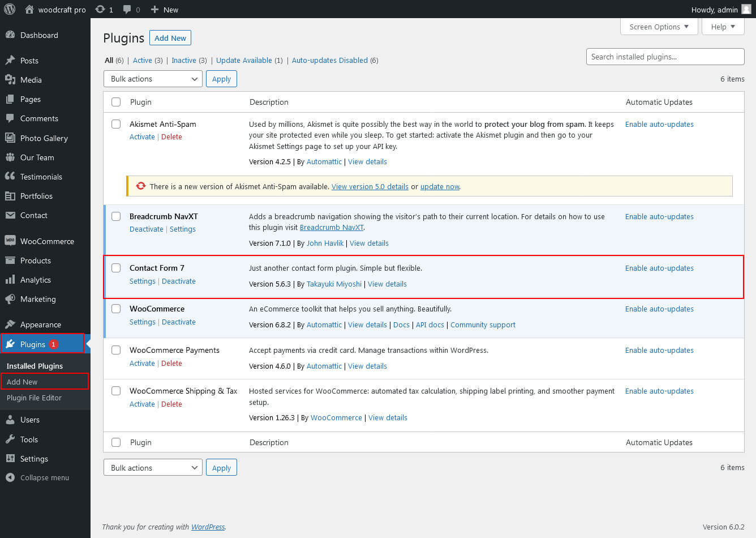Click the Products icon in sidebar
The height and width of the screenshot is (538, 756).
point(10,261)
